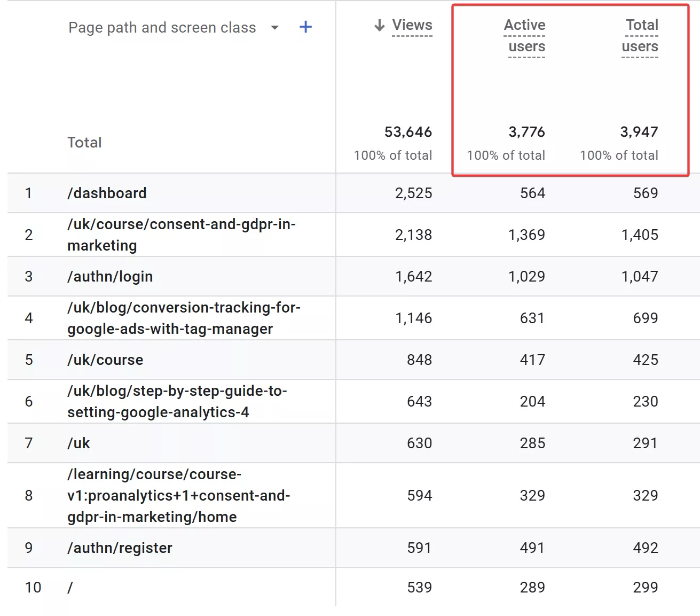Click the conversion-tracking-for-google-ads blog path

(x=184, y=318)
